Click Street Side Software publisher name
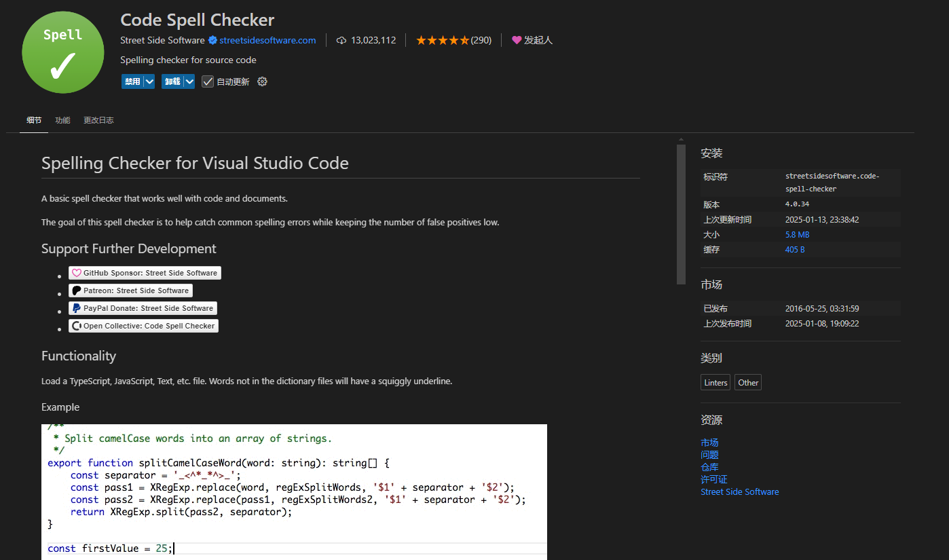Image resolution: width=949 pixels, height=560 pixels. click(162, 40)
